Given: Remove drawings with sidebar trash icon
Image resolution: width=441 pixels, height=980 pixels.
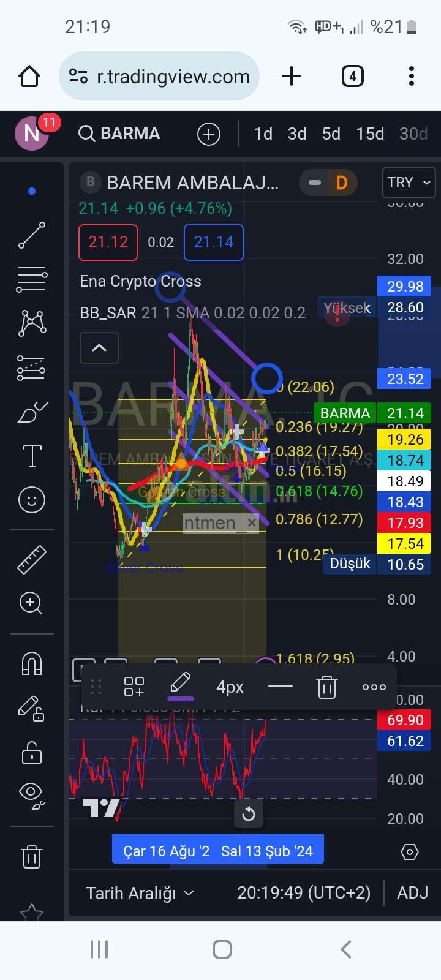Looking at the screenshot, I should 32,856.
